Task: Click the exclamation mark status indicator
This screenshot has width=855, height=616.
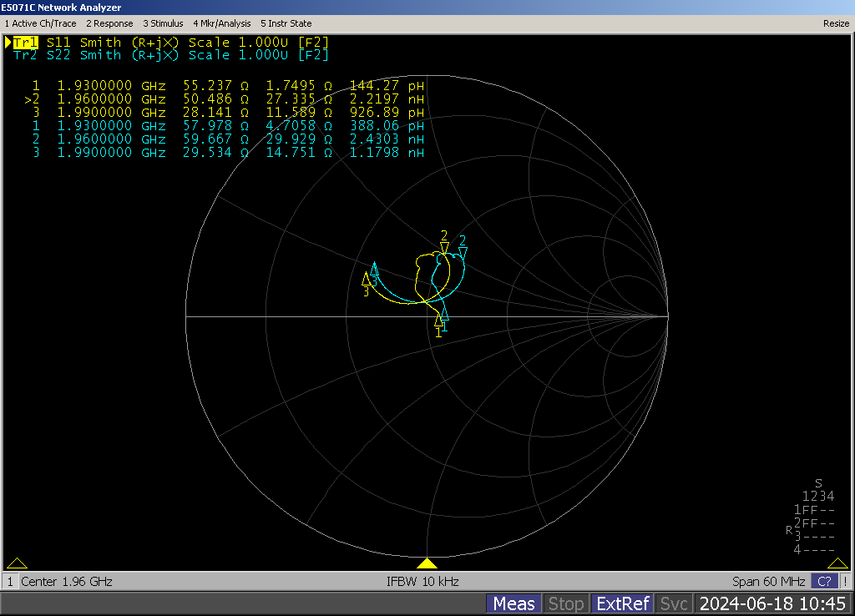Action: 845,581
